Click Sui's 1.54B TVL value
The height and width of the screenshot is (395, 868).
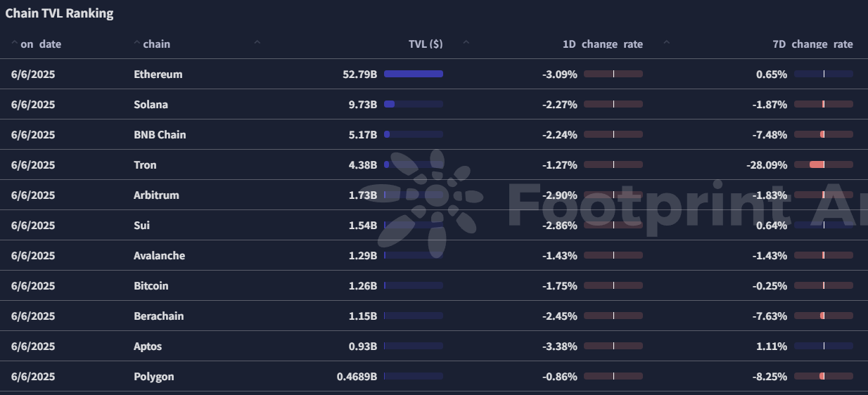point(362,226)
